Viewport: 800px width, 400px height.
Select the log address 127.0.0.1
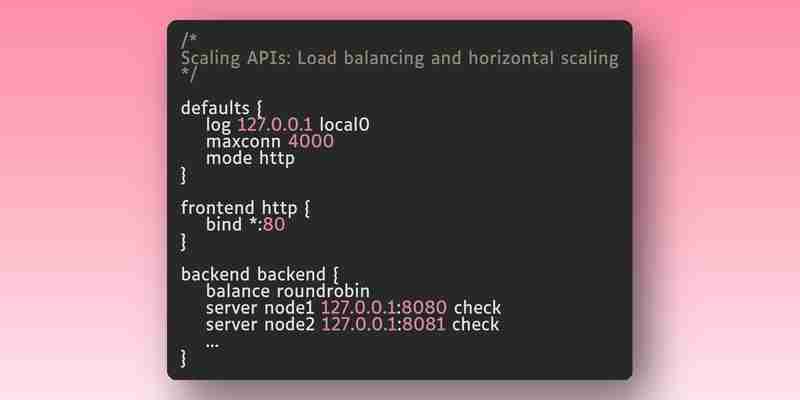(275, 124)
